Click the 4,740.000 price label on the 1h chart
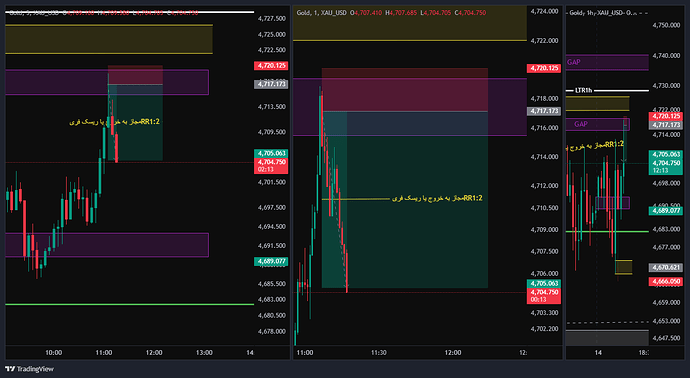Screen dimensions: 690x378 tap(666, 56)
